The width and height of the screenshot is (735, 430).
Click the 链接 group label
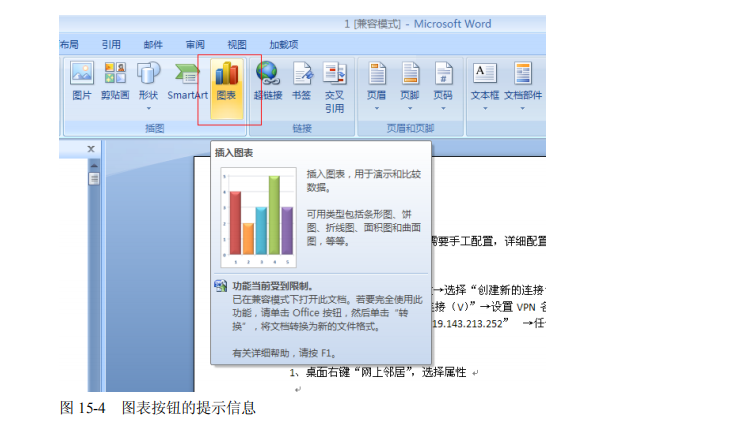point(302,128)
